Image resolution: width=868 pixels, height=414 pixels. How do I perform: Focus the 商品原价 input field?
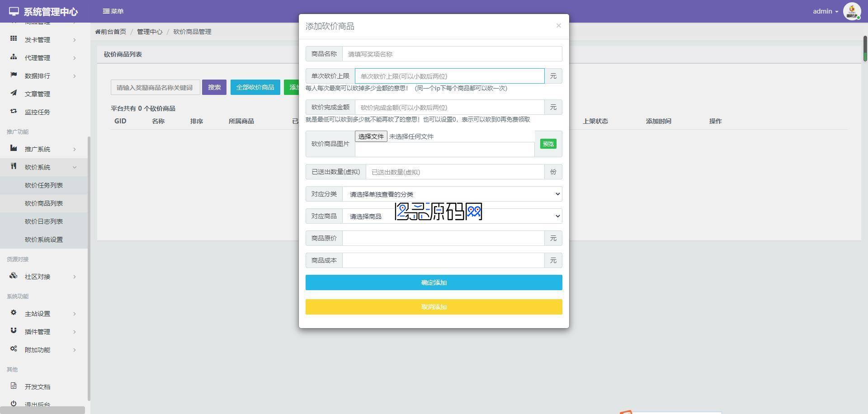(443, 238)
